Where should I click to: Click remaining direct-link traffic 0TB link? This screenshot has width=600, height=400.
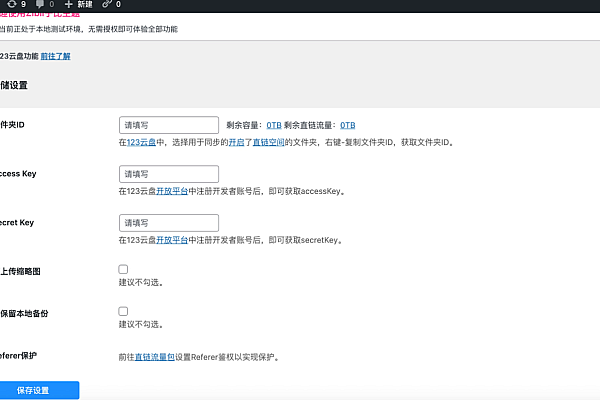(347, 125)
